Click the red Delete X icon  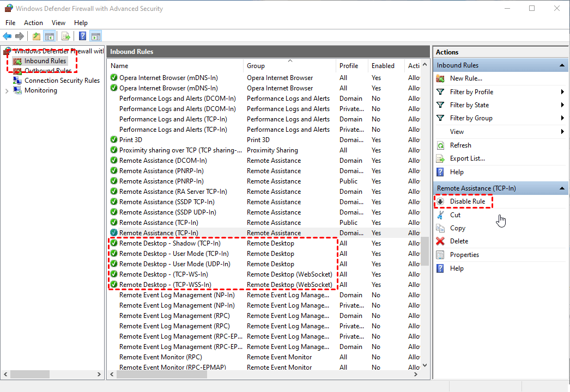tap(440, 241)
